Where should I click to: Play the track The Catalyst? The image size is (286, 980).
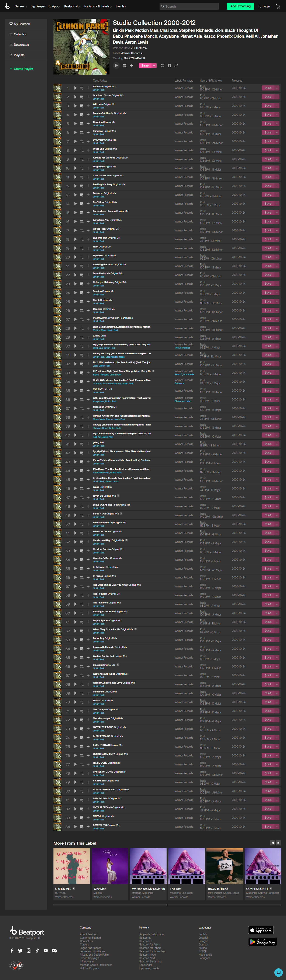pos(75,711)
